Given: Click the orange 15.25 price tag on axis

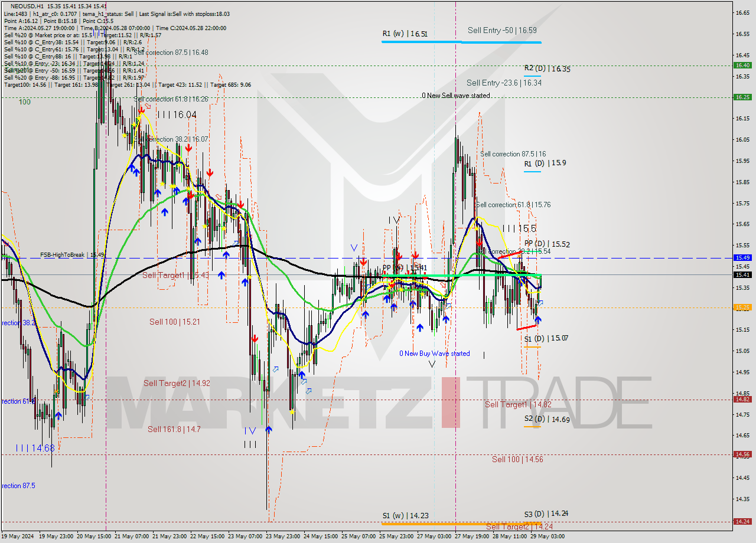Looking at the screenshot, I should pyautogui.click(x=742, y=308).
